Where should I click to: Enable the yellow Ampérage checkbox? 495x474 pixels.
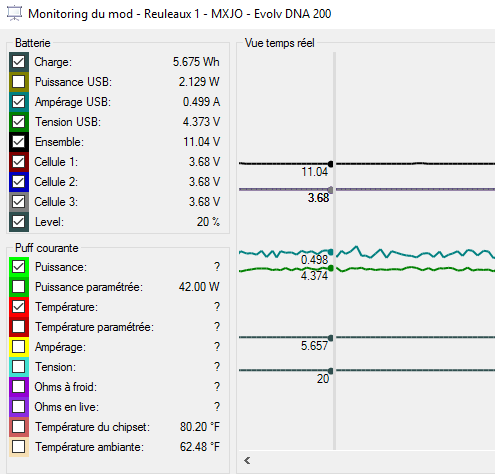click(x=19, y=347)
